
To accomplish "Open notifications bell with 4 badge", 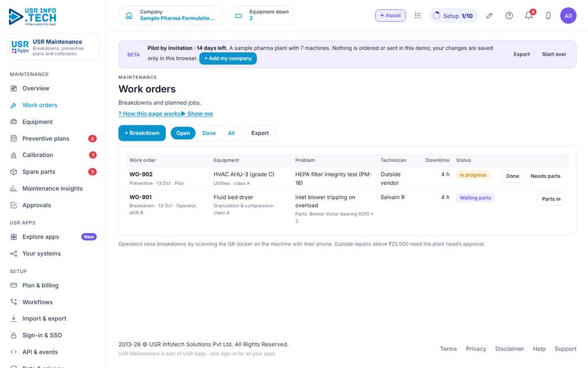I will (x=529, y=15).
